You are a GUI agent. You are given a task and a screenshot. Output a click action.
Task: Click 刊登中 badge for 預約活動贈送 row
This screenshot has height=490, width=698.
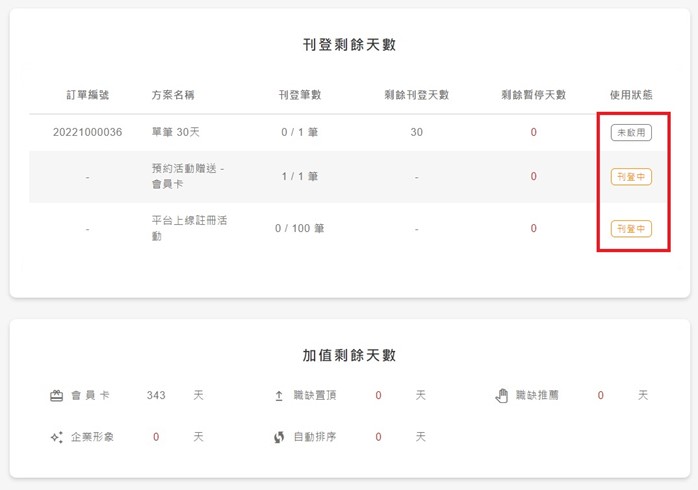coord(631,177)
